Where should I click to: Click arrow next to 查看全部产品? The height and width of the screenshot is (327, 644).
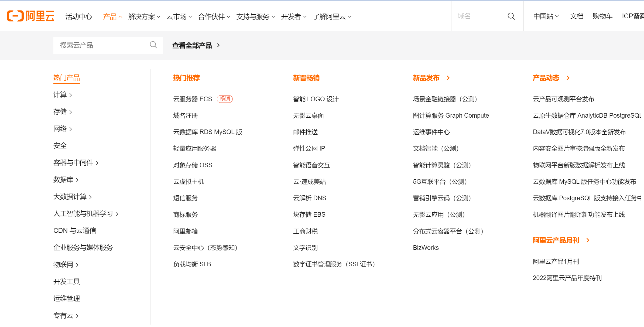(x=218, y=45)
